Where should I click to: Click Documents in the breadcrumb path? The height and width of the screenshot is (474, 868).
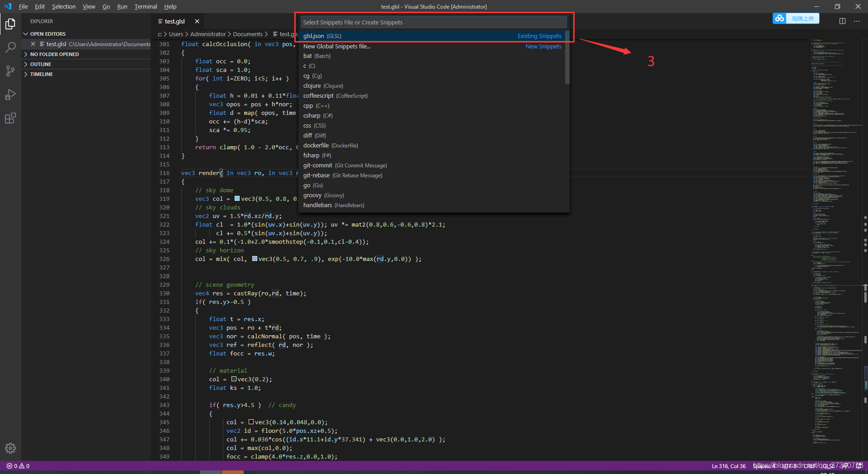click(x=248, y=34)
